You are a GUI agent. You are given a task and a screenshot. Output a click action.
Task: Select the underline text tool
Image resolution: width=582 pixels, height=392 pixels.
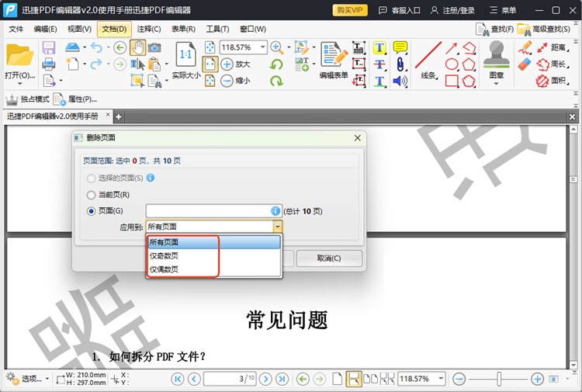coord(379,81)
